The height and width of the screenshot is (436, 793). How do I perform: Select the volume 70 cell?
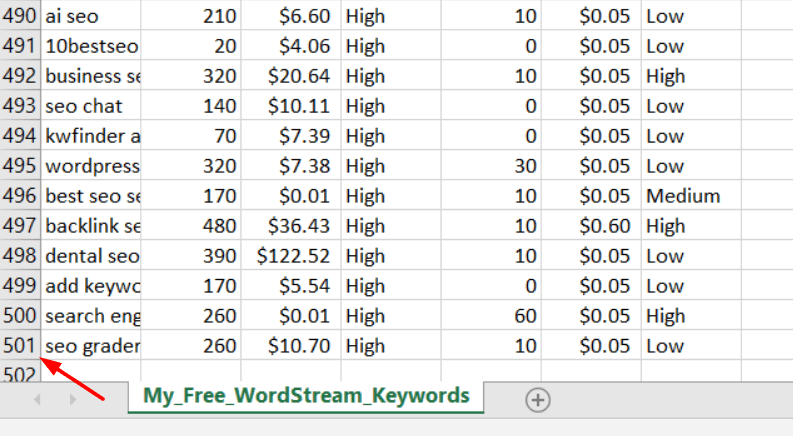pos(191,136)
